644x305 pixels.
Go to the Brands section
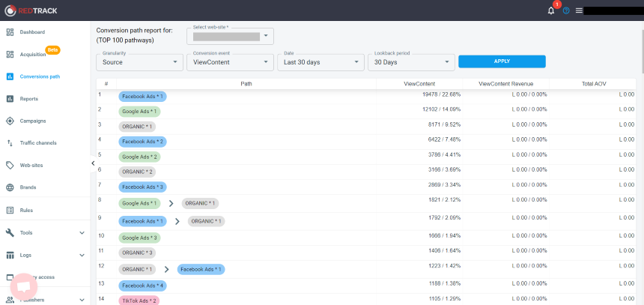(x=28, y=187)
